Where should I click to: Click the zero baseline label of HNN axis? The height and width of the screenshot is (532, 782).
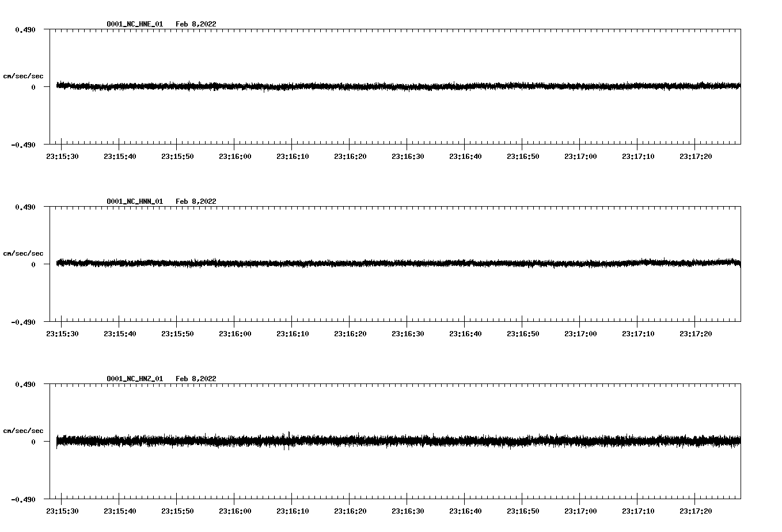pos(33,264)
